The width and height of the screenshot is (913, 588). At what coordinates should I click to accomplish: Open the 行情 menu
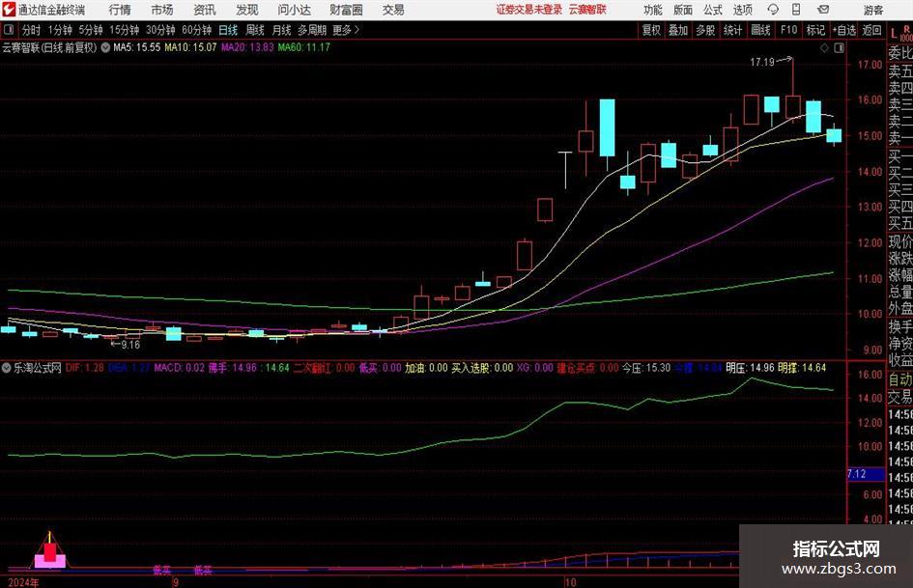(120, 10)
